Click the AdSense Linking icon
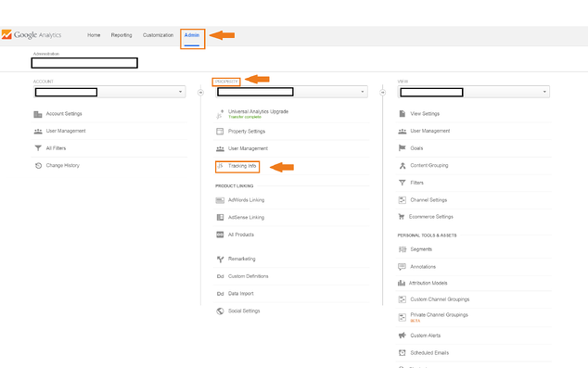The image size is (588, 368). 220,217
